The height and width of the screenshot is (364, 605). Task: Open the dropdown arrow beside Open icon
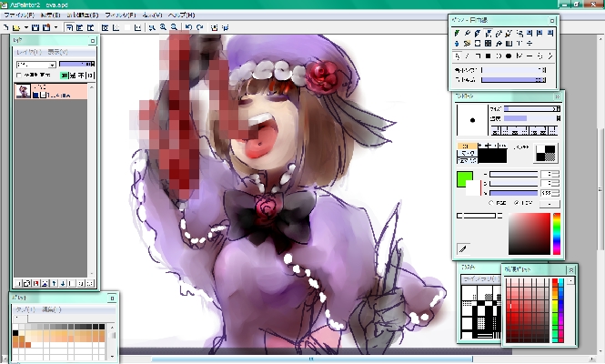click(x=25, y=27)
